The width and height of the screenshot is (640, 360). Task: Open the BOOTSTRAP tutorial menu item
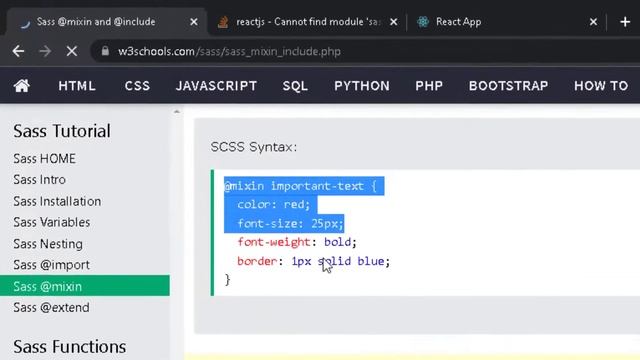[509, 86]
